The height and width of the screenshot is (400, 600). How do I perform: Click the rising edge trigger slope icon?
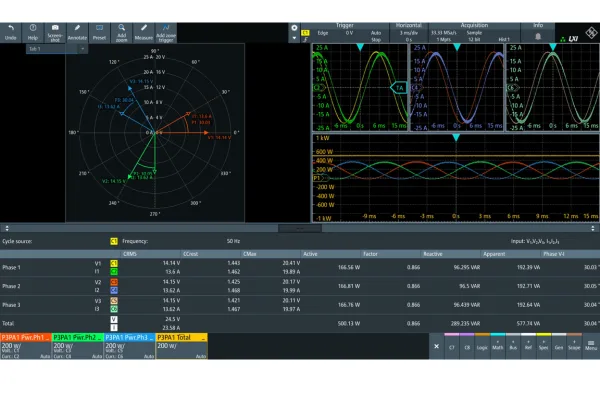pyautogui.click(x=305, y=39)
